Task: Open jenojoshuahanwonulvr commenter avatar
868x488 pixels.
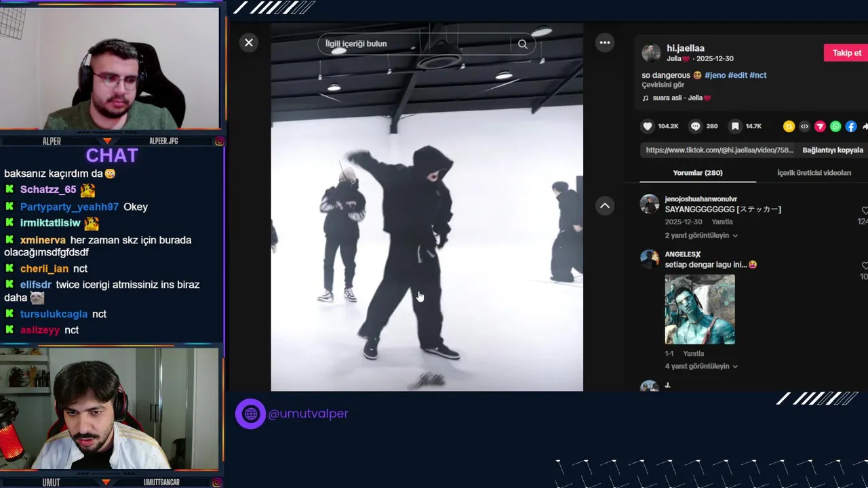Action: click(x=650, y=204)
